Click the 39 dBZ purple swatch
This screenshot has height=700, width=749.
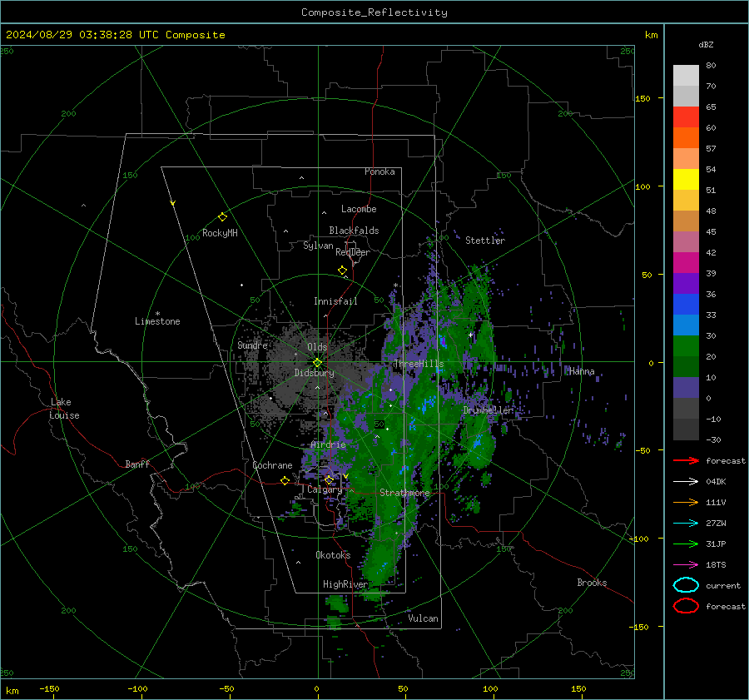point(686,283)
